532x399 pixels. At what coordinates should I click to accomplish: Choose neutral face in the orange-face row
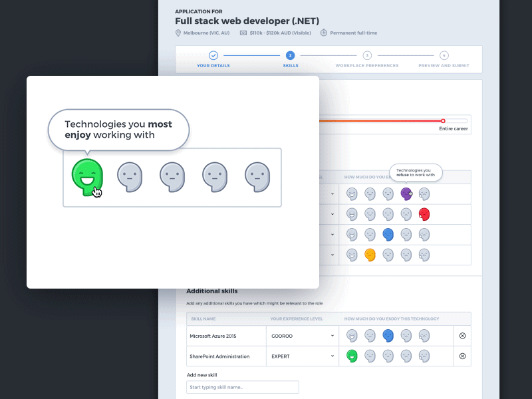pos(388,255)
